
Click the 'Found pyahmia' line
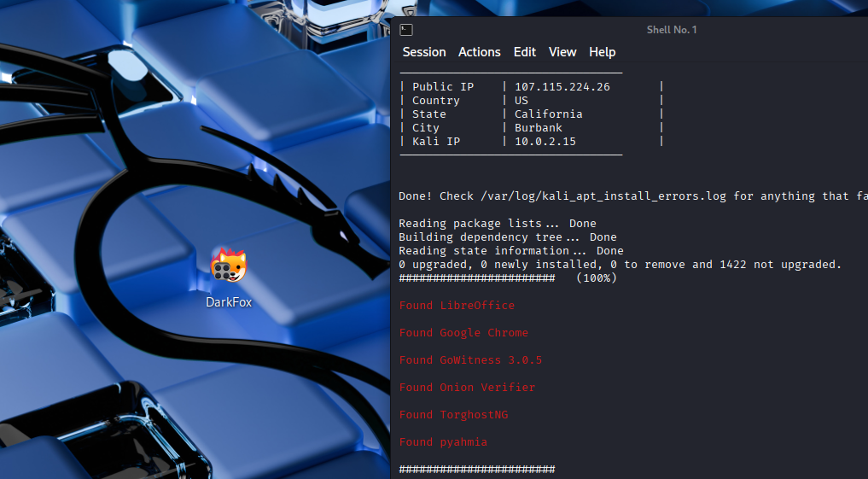444,442
